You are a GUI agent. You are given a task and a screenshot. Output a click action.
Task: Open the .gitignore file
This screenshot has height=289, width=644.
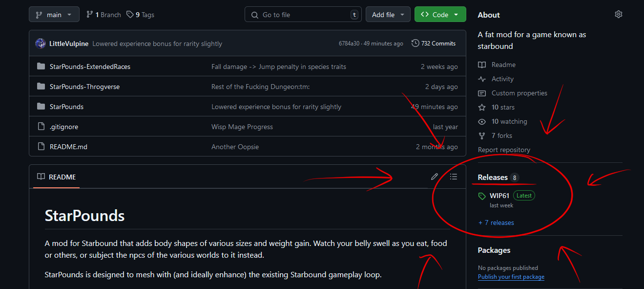point(64,127)
